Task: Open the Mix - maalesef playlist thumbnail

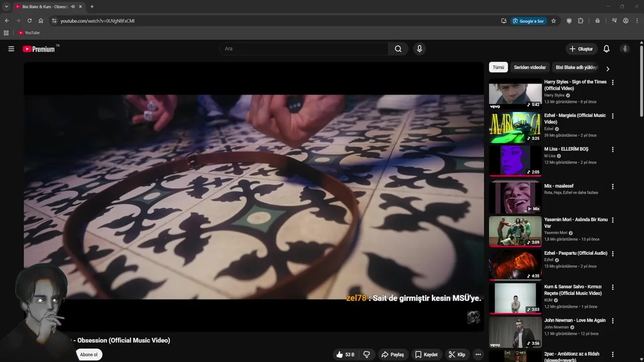Action: (515, 197)
